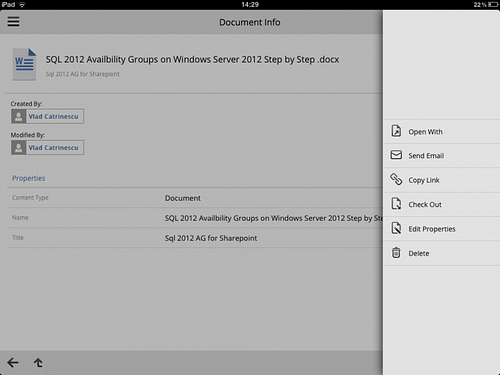
Task: Tap the battery indicator in status bar
Action: click(x=493, y=5)
